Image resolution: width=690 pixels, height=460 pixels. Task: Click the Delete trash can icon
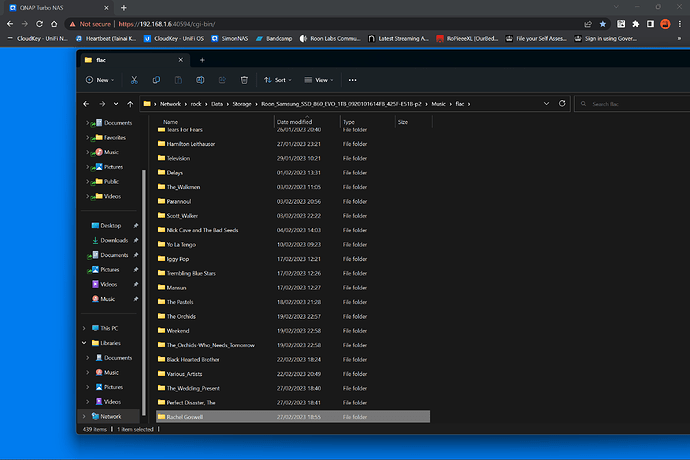point(245,79)
